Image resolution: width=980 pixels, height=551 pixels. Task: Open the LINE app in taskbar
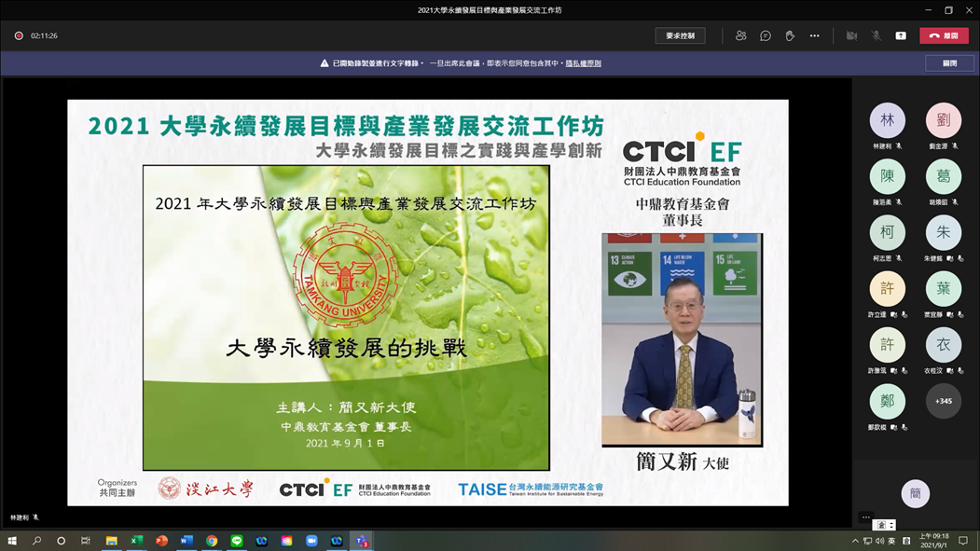point(237,541)
